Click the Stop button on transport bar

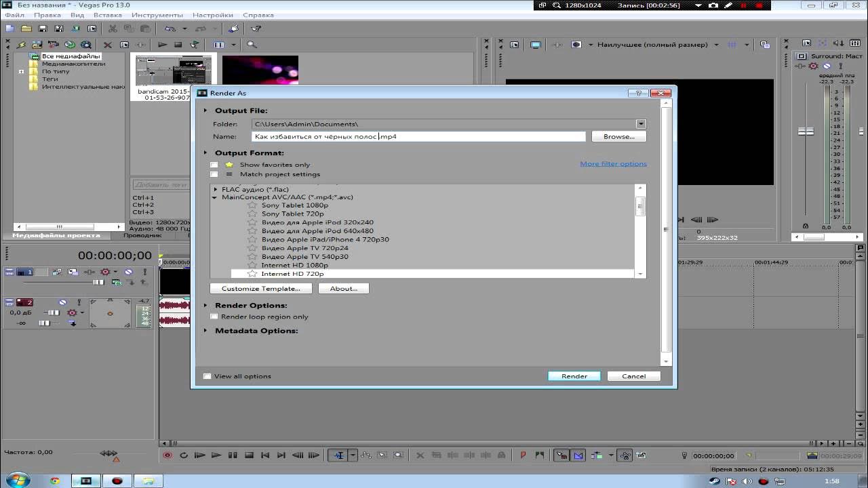(x=249, y=455)
